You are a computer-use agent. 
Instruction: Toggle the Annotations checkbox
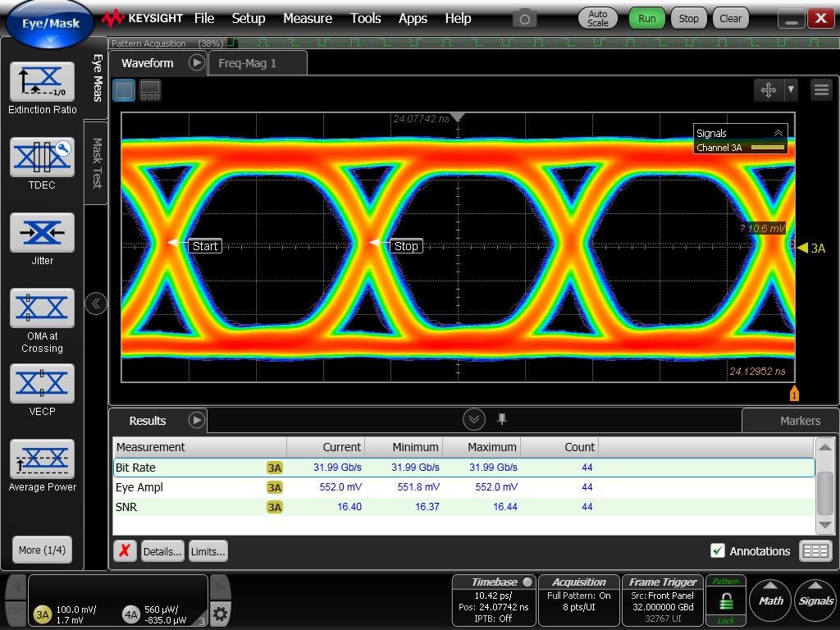[x=718, y=551]
